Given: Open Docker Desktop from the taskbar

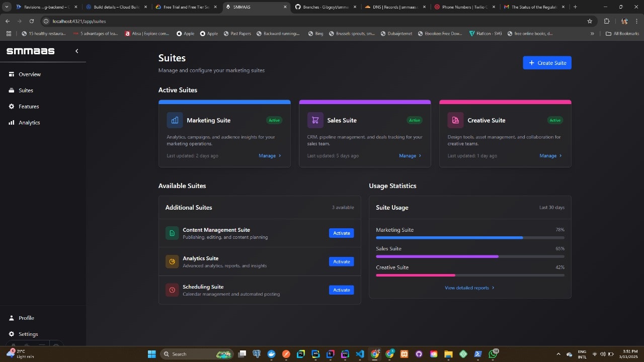Looking at the screenshot, I should click(x=272, y=354).
